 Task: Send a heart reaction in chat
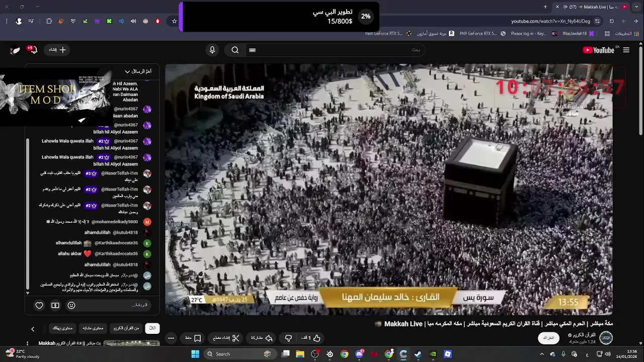click(x=39, y=305)
